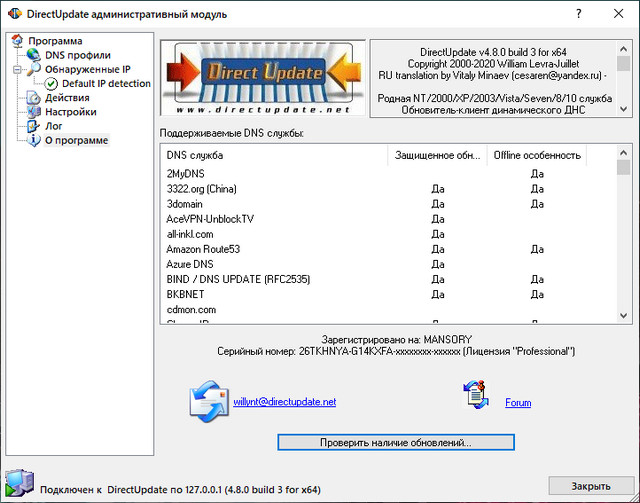640x503 pixels.
Task: Select Программа in the tree
Action: 56,41
